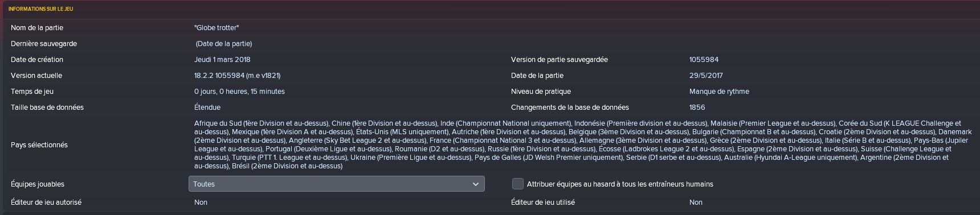Expand the Équipes jouables dropdown chevron
980x215 pixels.
point(476,184)
